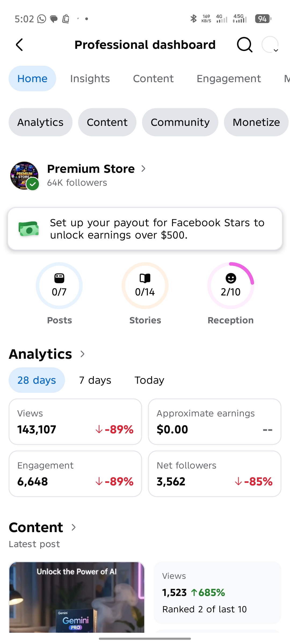
Task: Go back using the top-left arrow
Action: [x=19, y=45]
